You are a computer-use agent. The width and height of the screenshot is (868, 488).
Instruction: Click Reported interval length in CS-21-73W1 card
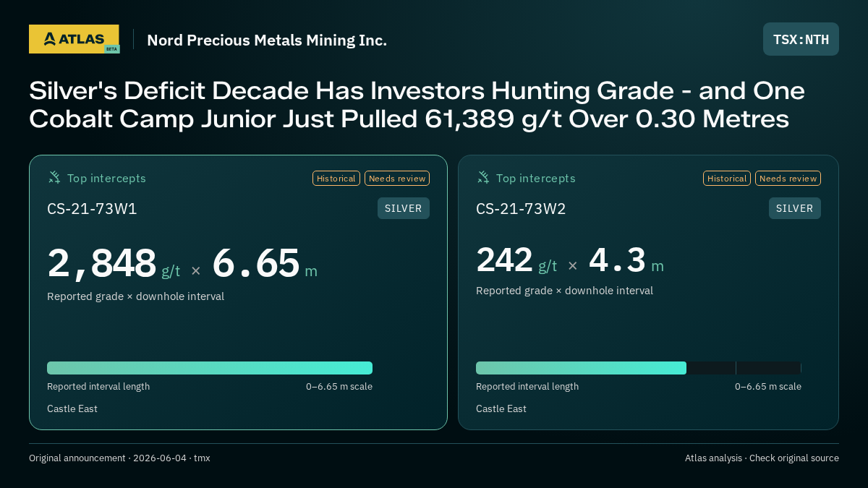[x=98, y=386]
